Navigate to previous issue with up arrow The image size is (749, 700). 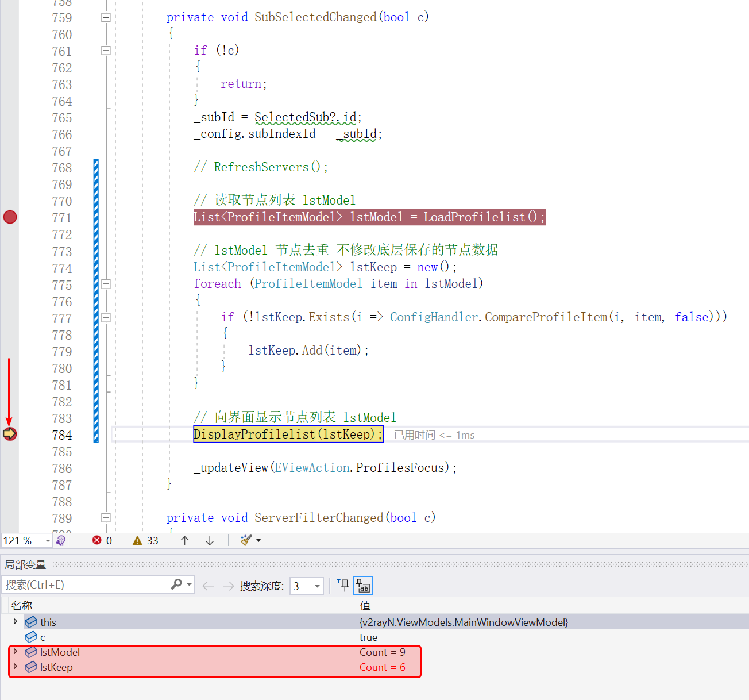[184, 540]
